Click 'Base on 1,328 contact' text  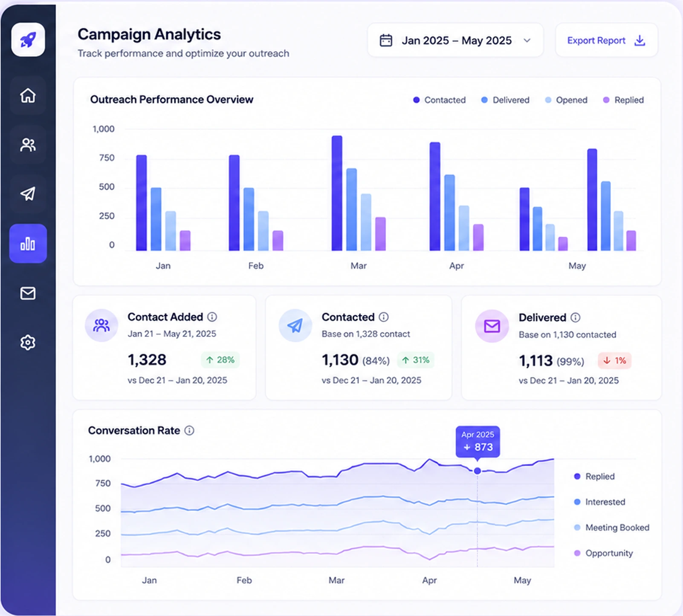click(366, 334)
